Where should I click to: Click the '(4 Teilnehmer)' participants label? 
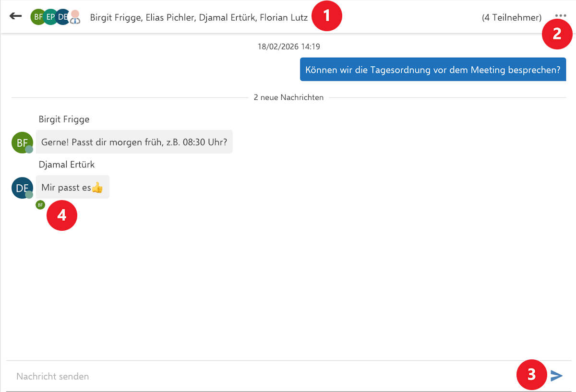(x=511, y=18)
